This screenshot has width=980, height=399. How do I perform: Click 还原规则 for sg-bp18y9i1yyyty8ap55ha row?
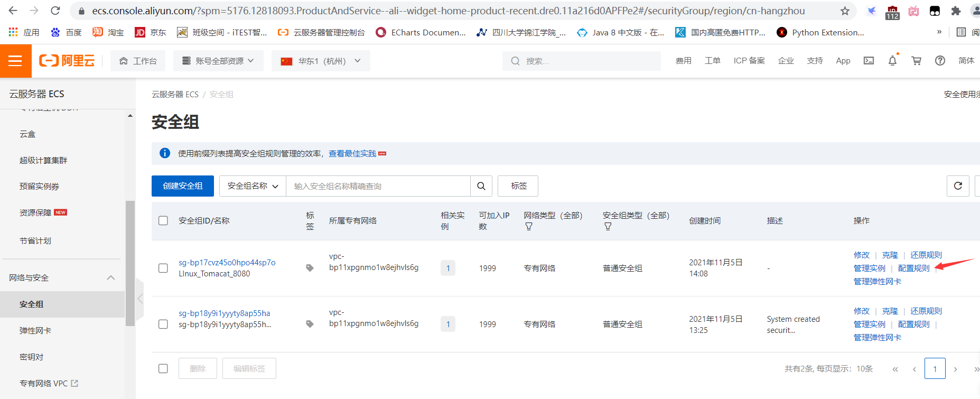tap(926, 311)
